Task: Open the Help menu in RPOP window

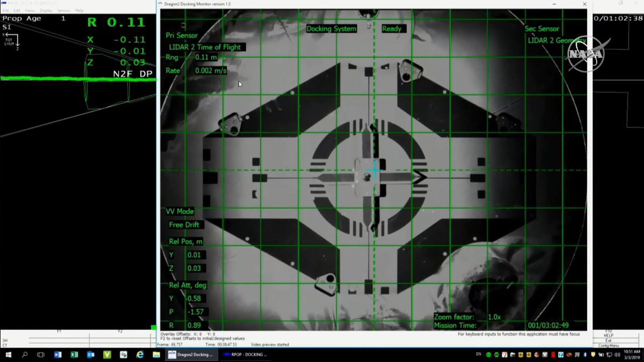Action: (x=79, y=11)
